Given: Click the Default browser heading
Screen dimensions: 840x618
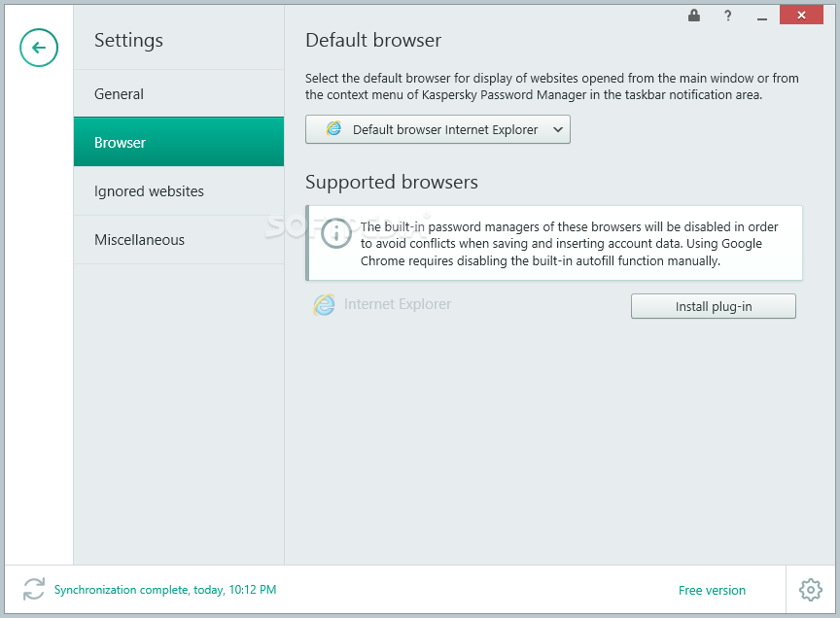Looking at the screenshot, I should click(x=373, y=40).
